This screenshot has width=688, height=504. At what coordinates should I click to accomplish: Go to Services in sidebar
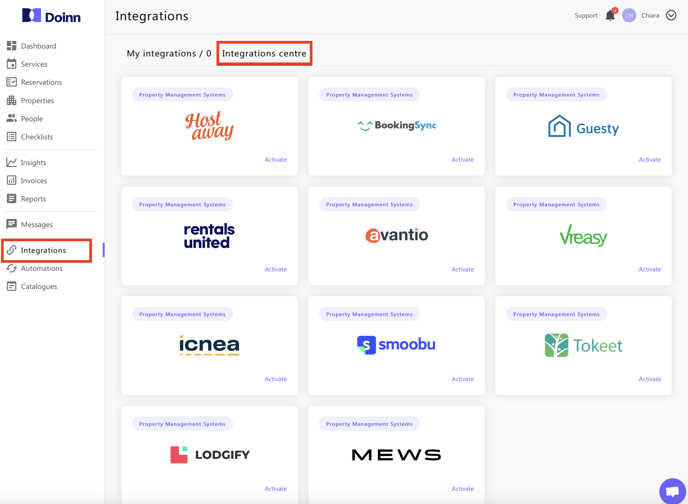[34, 64]
